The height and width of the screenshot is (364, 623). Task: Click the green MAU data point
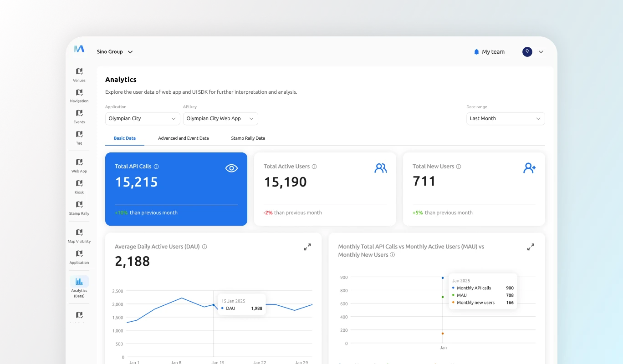pyautogui.click(x=443, y=297)
